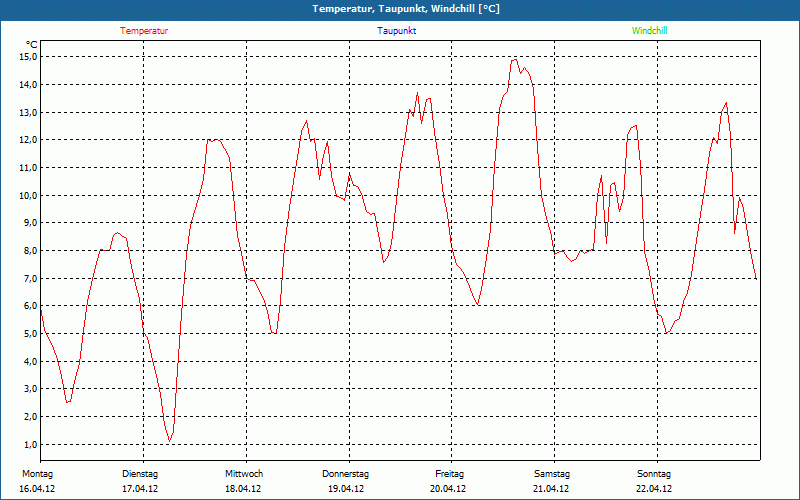
Task: Click the 7,0 y-axis value
Action: coord(30,279)
